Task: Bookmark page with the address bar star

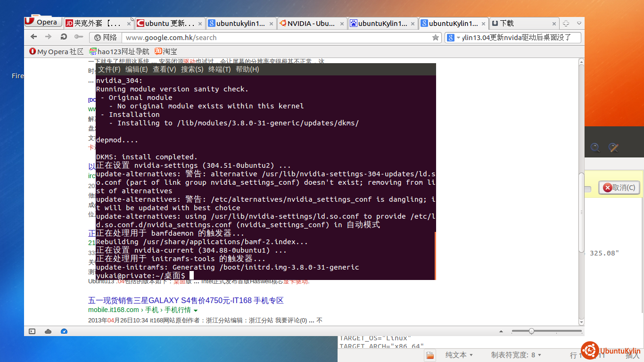Action: pyautogui.click(x=436, y=38)
